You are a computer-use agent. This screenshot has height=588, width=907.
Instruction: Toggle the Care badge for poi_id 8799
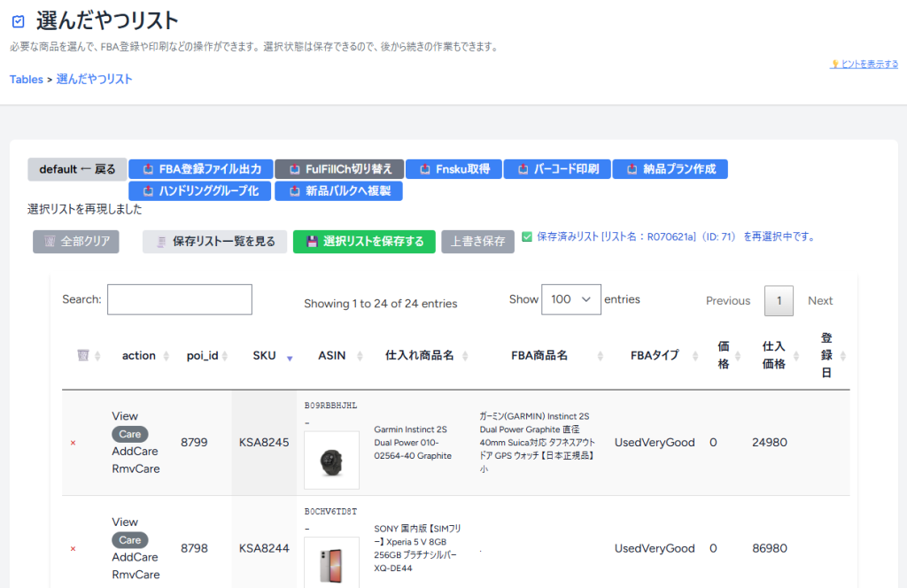pos(130,435)
